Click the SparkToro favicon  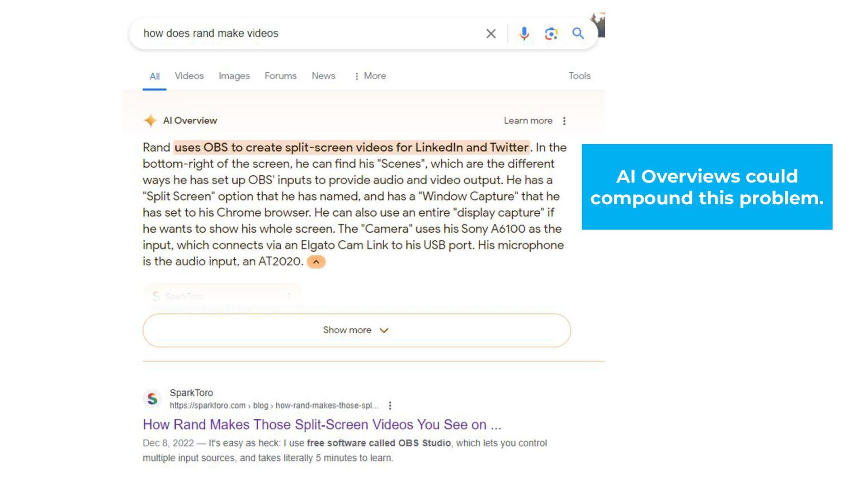[152, 399]
